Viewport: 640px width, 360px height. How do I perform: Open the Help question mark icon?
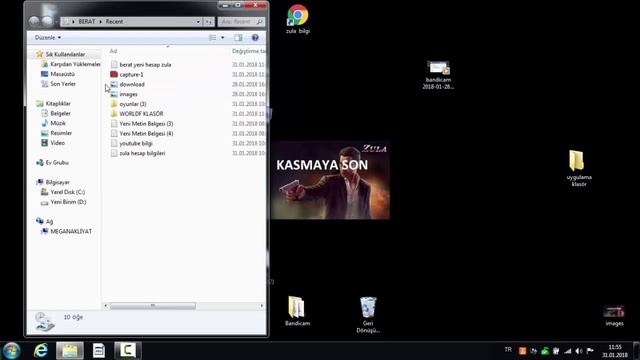tap(255, 38)
